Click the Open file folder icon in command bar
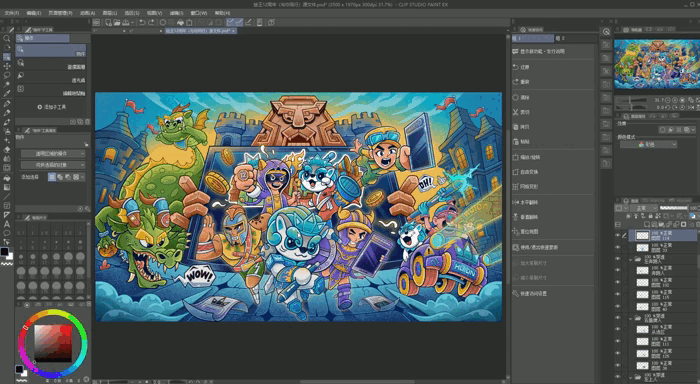 pos(117,22)
